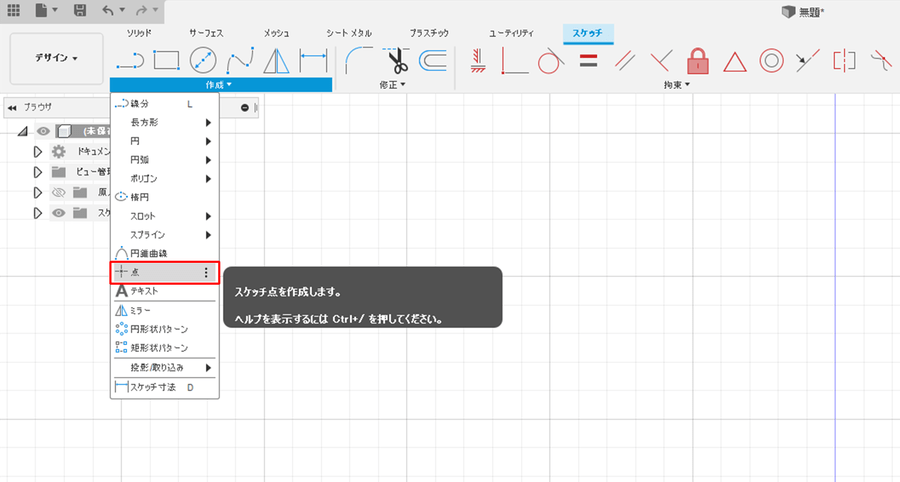Expand the View management tree node
The width and height of the screenshot is (900, 482).
pyautogui.click(x=37, y=172)
